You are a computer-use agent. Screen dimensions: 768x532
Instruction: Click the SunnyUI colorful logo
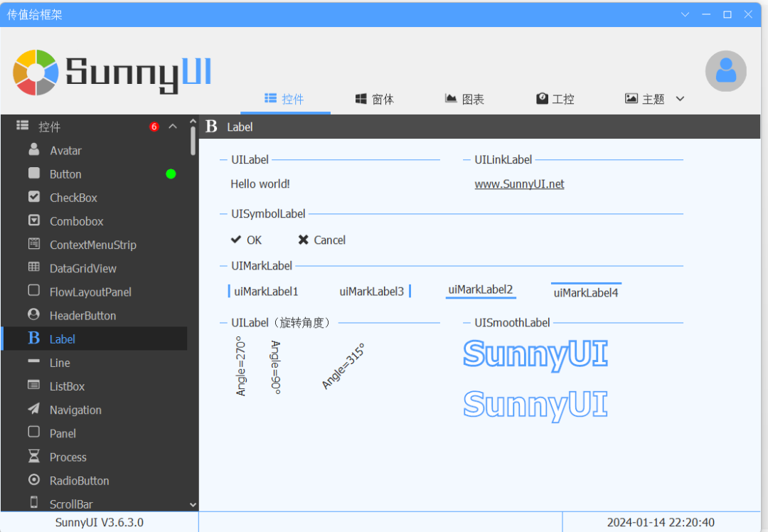(36, 73)
